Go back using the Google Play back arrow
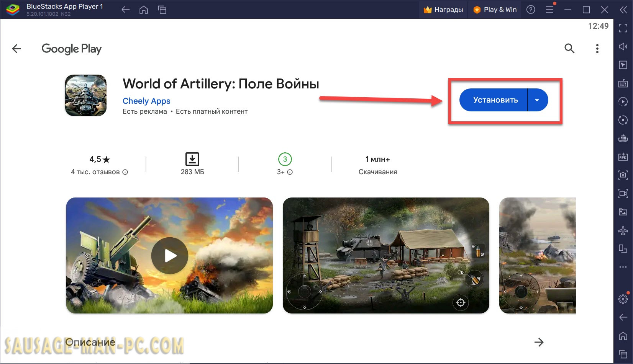The width and height of the screenshot is (633, 364). point(16,49)
